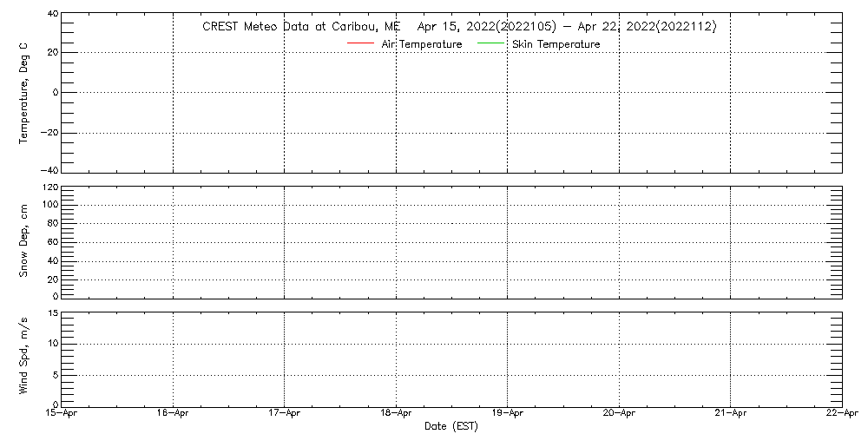Image resolution: width=868 pixels, height=434 pixels.
Task: Click the '15-Apr' date tick label
Action: 62,413
